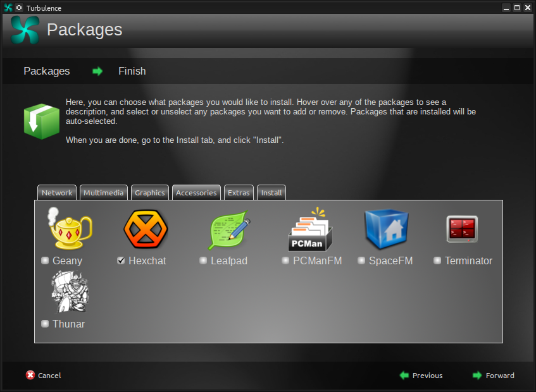This screenshot has height=392, width=536.
Task: Click the Packages step label in breadcrumb
Action: click(47, 71)
